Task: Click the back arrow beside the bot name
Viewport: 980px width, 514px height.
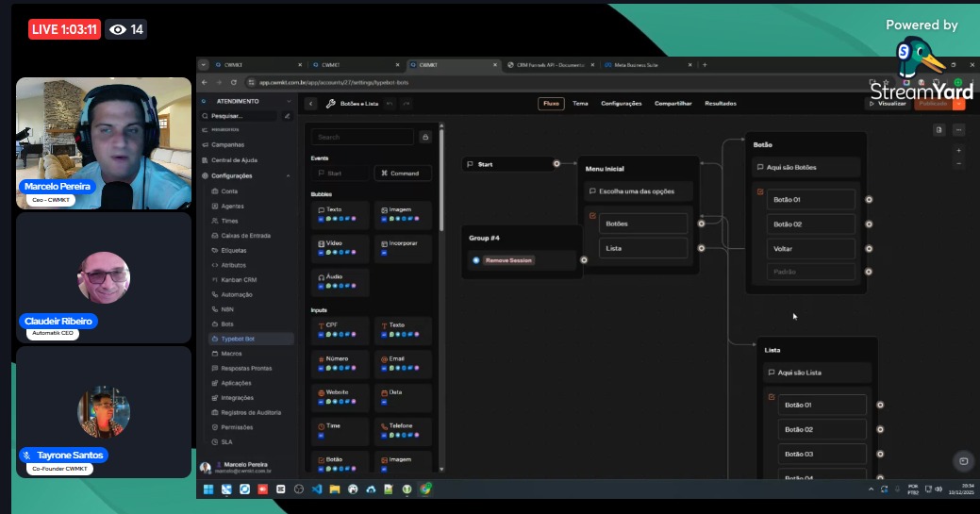Action: pyautogui.click(x=312, y=104)
